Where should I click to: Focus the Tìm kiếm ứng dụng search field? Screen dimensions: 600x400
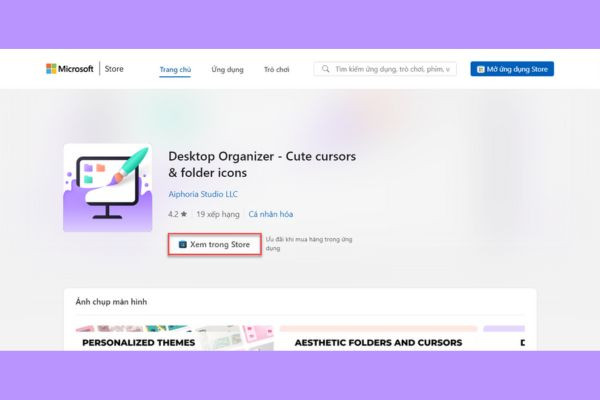[385, 69]
